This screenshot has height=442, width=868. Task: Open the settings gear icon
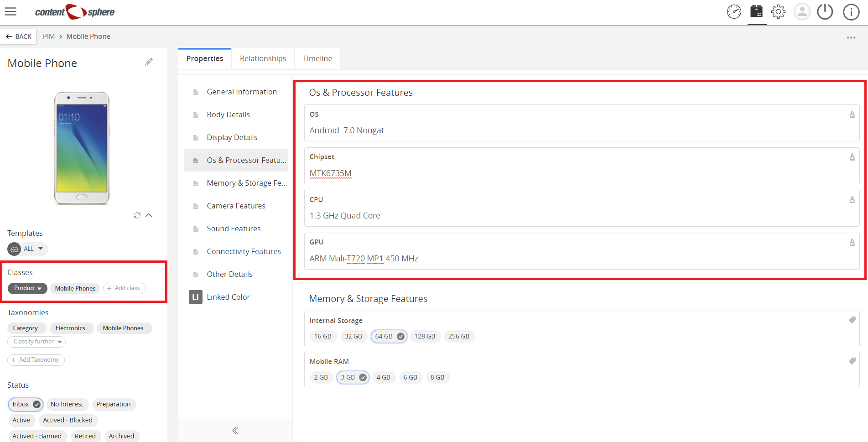coord(779,12)
